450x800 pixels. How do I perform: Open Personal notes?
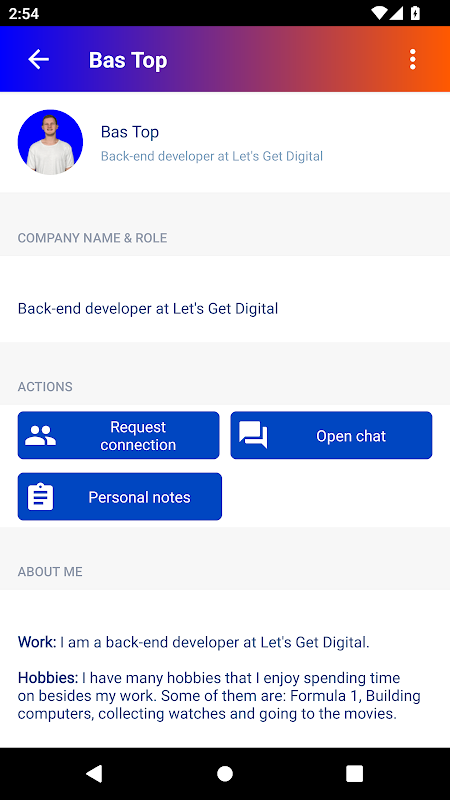pos(120,496)
